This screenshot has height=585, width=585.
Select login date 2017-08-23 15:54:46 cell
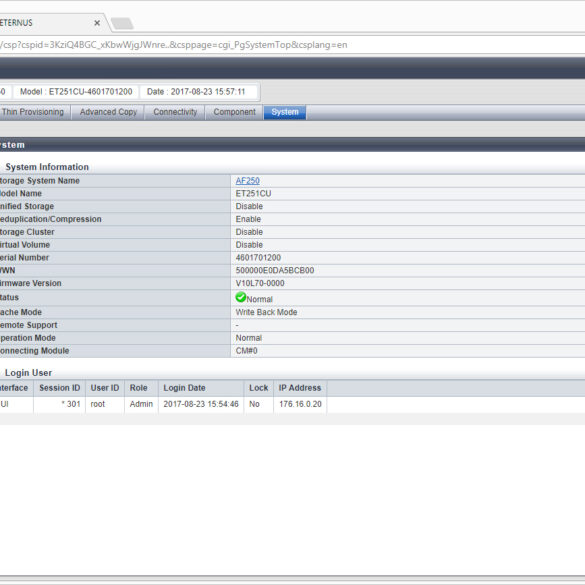pyautogui.click(x=201, y=404)
